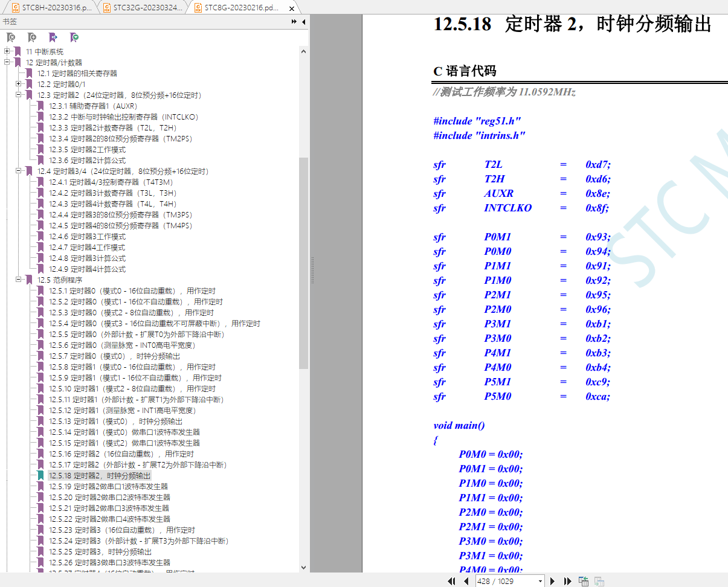728x587 pixels.
Task: Collapse the bookmarks panel with left arrow
Action: tap(303, 21)
